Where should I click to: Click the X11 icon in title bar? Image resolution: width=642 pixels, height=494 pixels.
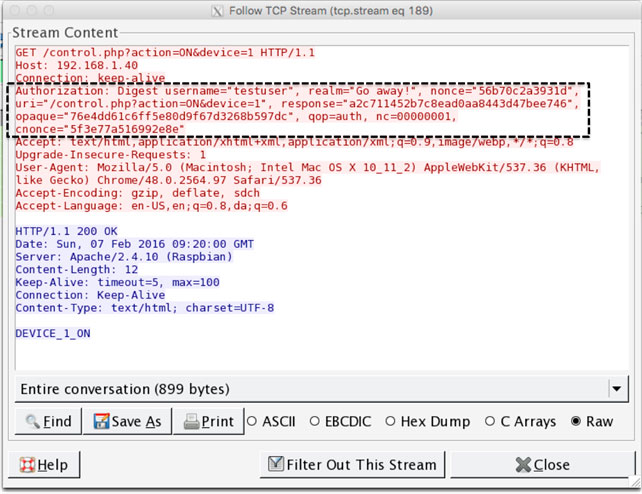coord(217,11)
